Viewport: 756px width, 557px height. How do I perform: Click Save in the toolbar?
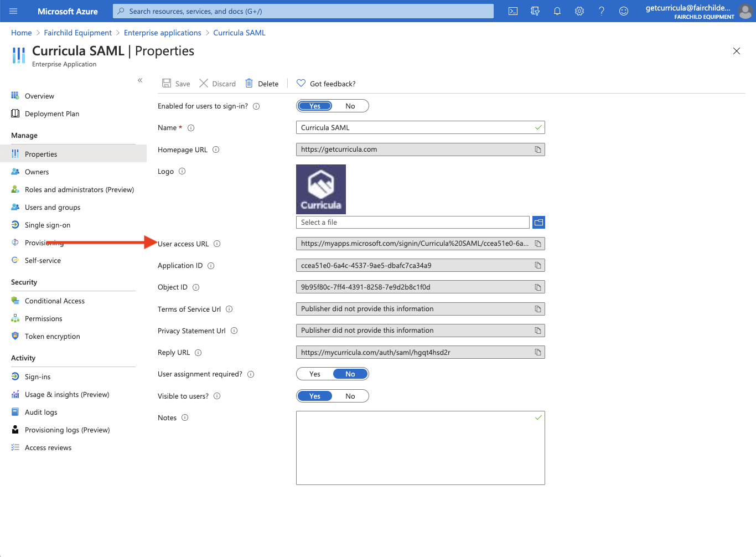coord(176,84)
